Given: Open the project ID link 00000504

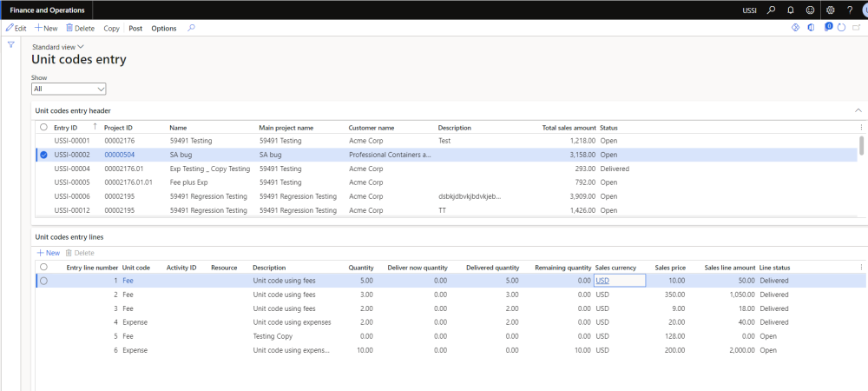Looking at the screenshot, I should click(118, 155).
